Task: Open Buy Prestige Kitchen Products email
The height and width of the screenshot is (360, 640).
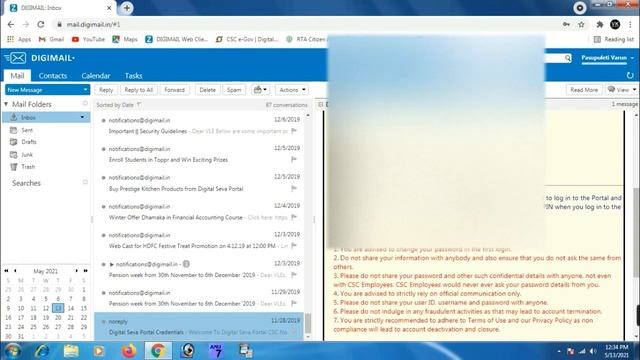Action: tap(200, 183)
